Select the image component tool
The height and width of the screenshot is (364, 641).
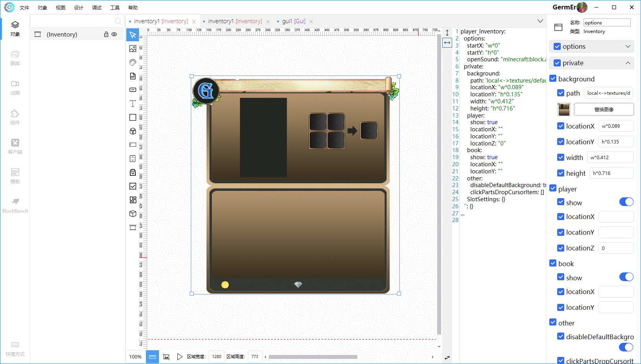[x=133, y=49]
